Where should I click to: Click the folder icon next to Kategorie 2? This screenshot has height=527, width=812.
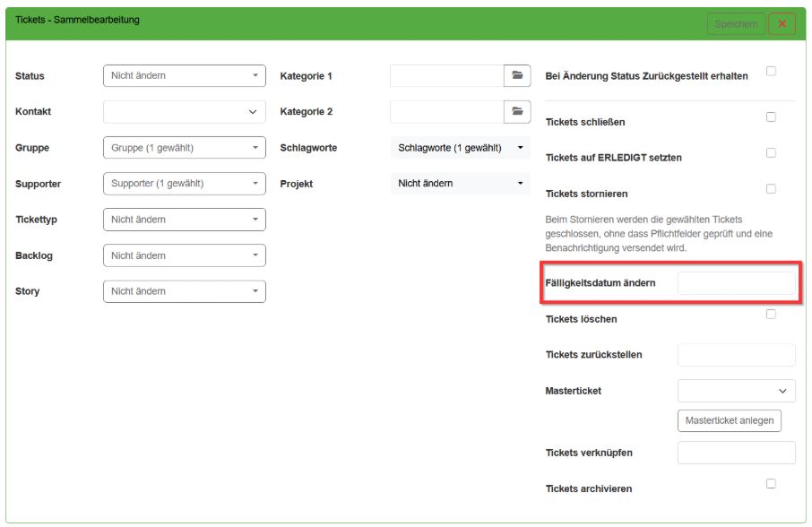[x=516, y=112]
